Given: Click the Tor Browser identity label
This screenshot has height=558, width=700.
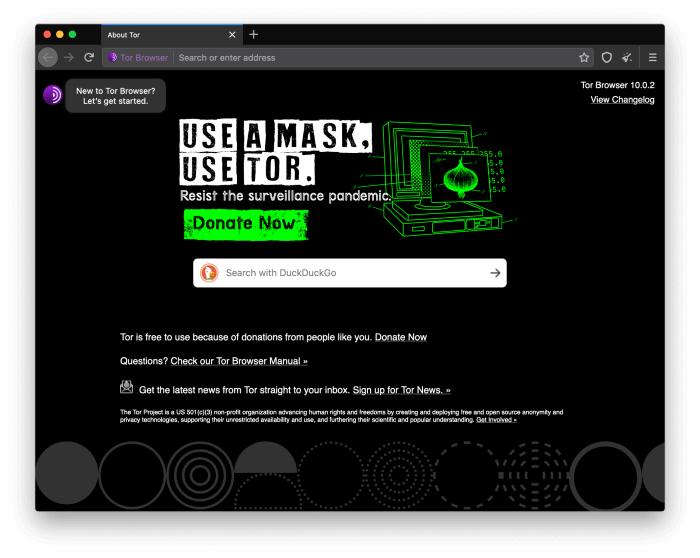Looking at the screenshot, I should pos(138,58).
